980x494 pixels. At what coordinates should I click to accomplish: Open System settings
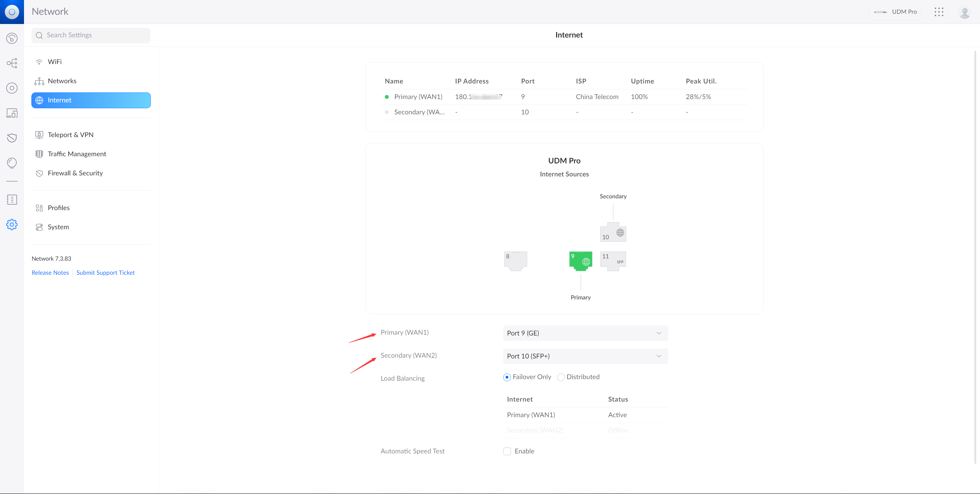point(91,227)
